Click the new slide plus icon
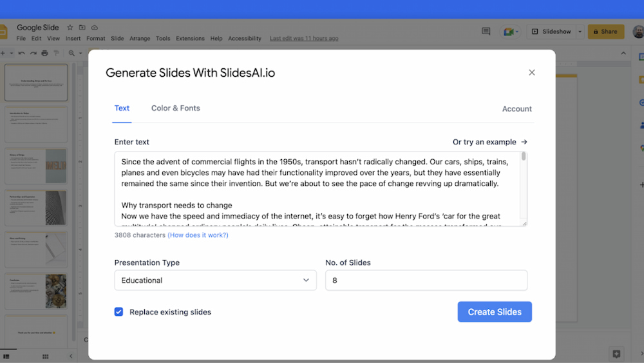 3,53
